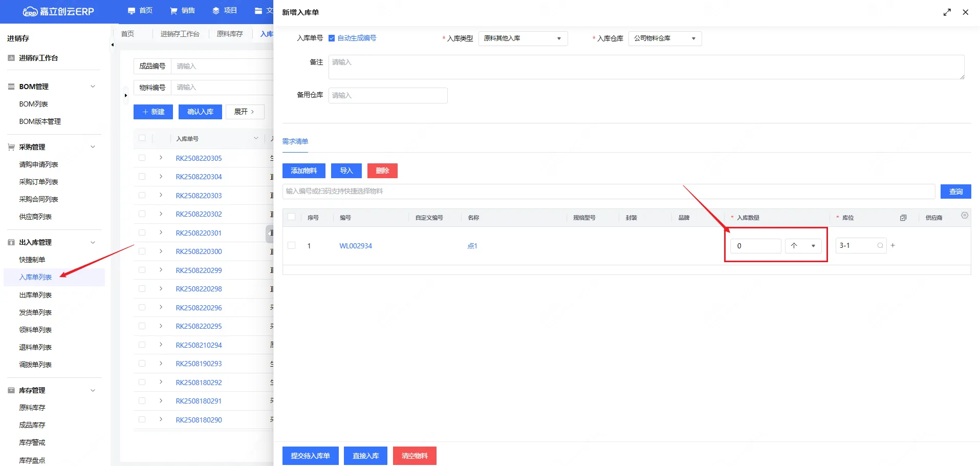
Task: Click the 首页 home icon in top navigation
Action: [x=132, y=11]
